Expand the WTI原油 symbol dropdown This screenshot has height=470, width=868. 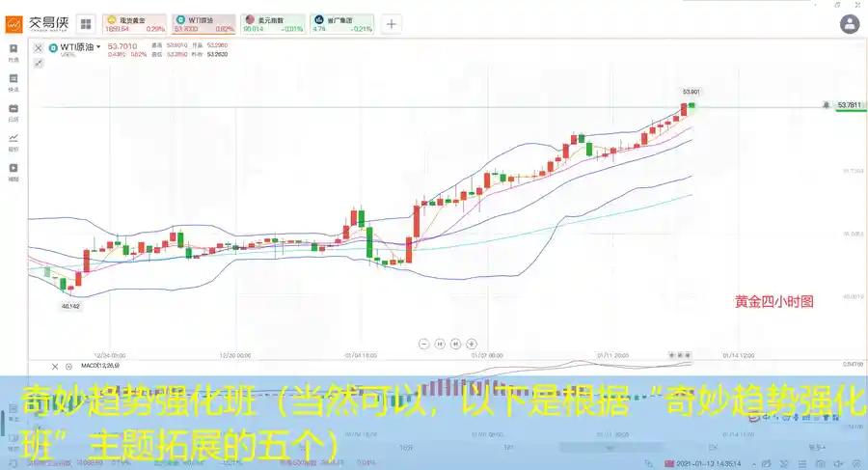tap(98, 47)
